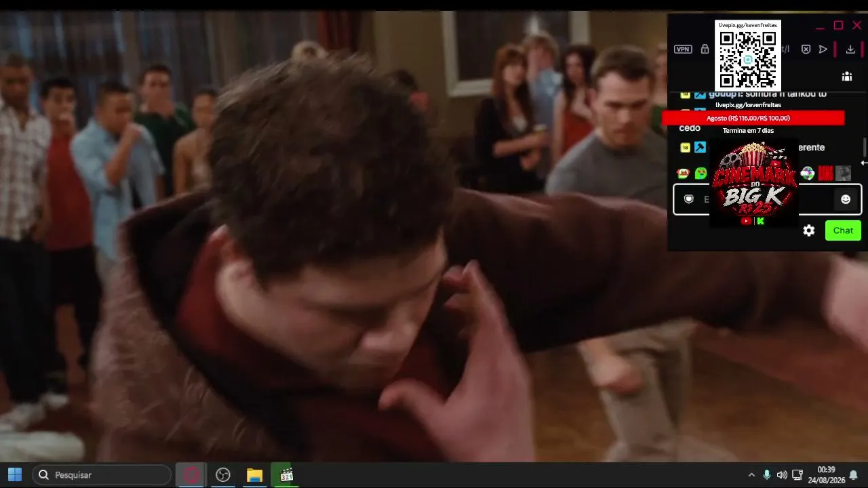Select the gray photo emote at row end
Image resolution: width=868 pixels, height=488 pixels.
coord(843,174)
